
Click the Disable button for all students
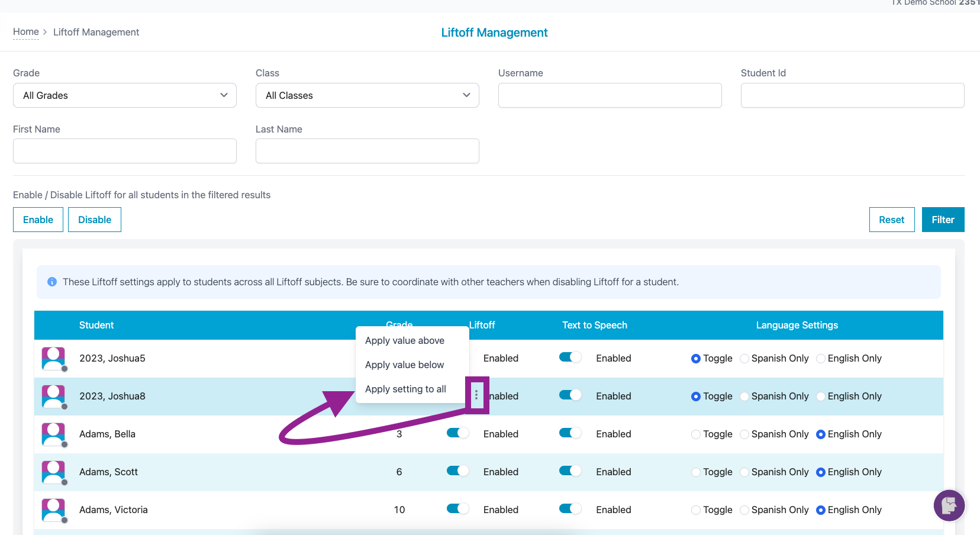coord(95,220)
